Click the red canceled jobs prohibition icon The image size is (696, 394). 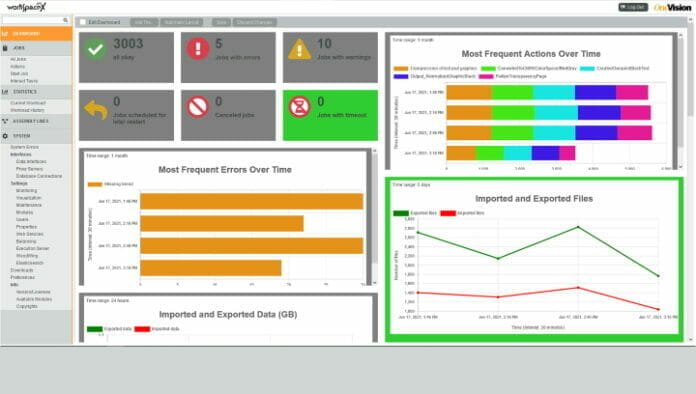(198, 107)
